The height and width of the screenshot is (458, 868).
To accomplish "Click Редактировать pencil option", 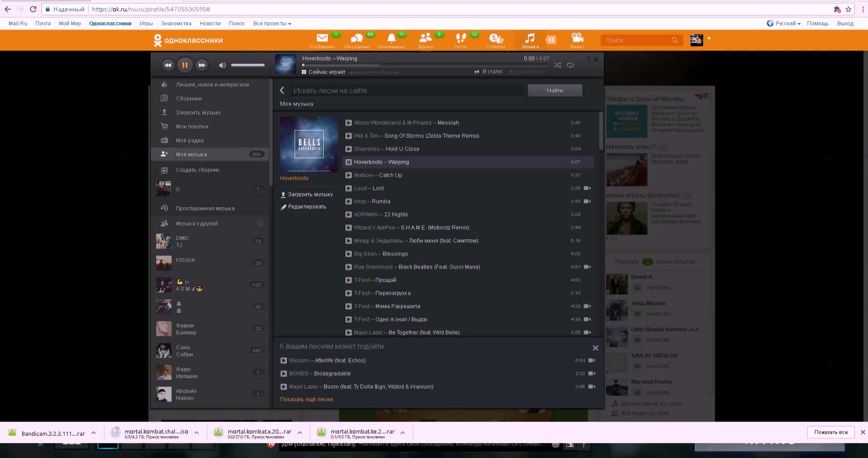I will 303,207.
